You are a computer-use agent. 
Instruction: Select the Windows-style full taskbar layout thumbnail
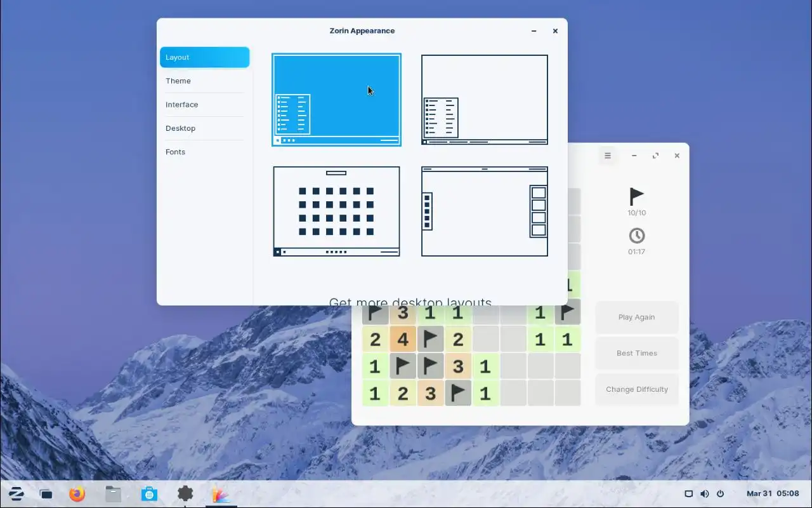pos(485,100)
